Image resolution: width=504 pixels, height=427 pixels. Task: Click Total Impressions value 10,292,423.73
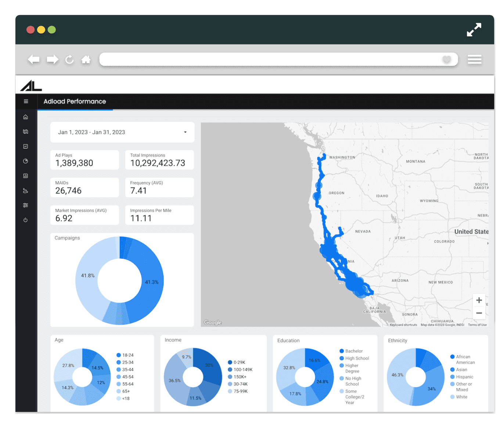coord(158,163)
